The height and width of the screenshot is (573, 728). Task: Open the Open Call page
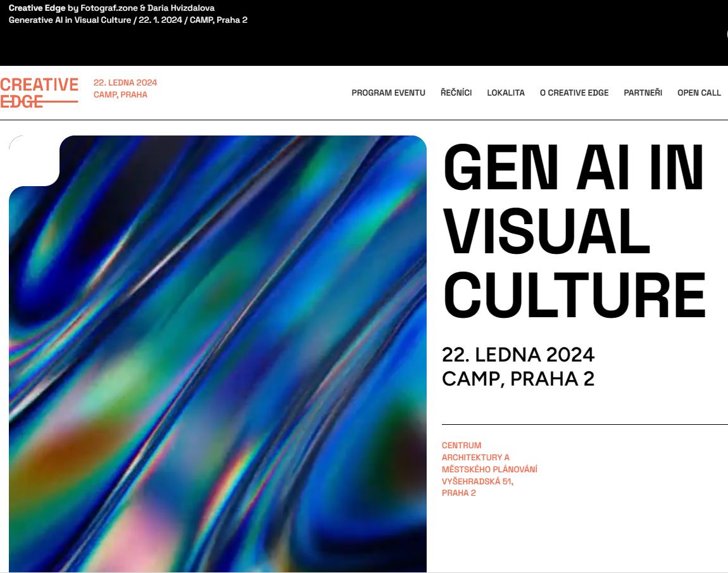699,93
